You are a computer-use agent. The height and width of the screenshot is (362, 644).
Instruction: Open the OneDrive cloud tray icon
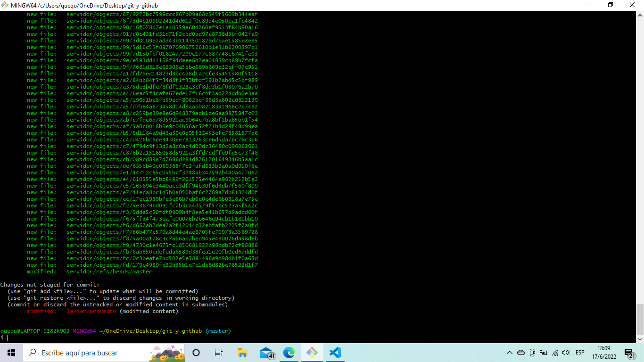click(521, 353)
